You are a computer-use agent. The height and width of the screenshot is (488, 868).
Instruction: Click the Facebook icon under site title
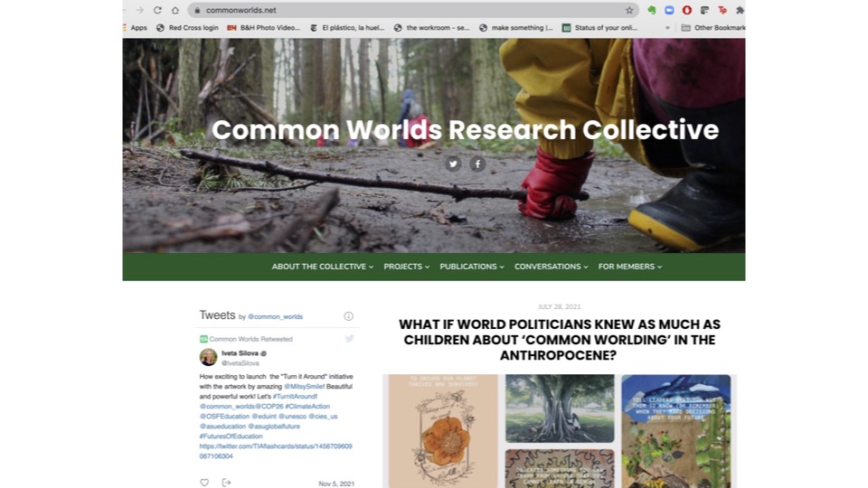pos(477,164)
